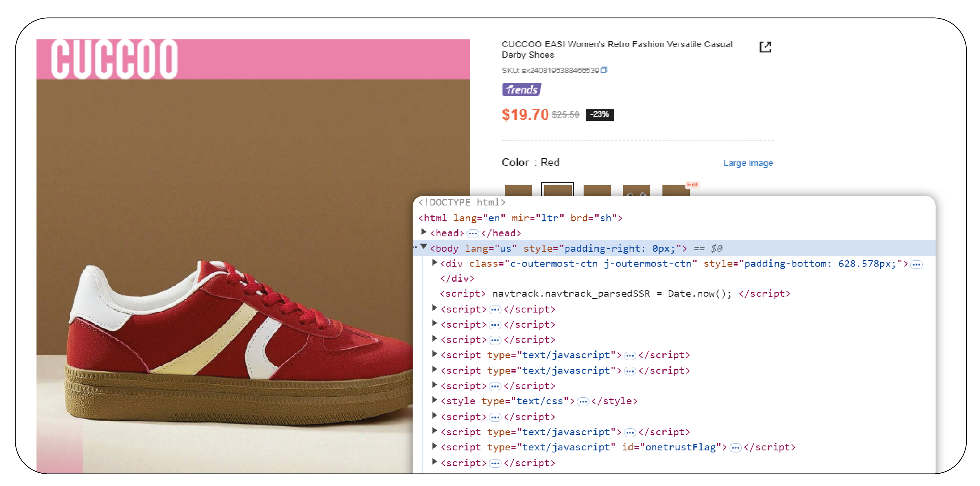
Task: Click the id="onetrustFlag" attribute text
Action: [x=672, y=447]
